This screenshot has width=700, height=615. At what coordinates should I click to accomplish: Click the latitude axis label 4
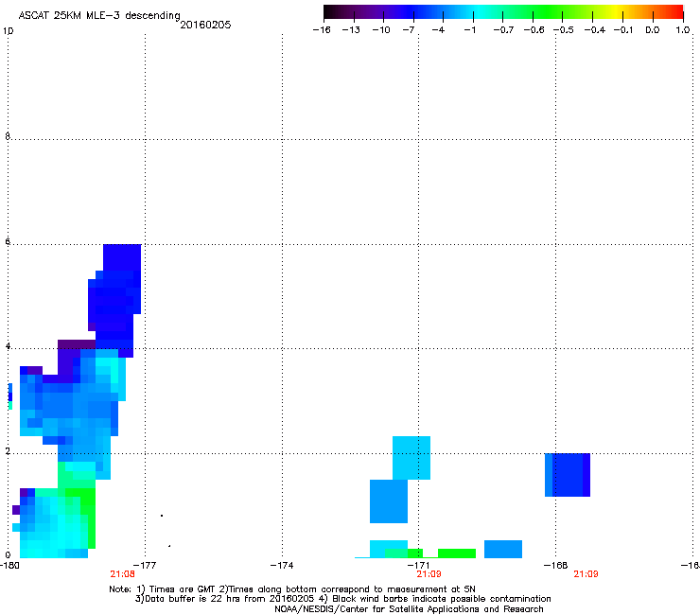tap(8, 345)
